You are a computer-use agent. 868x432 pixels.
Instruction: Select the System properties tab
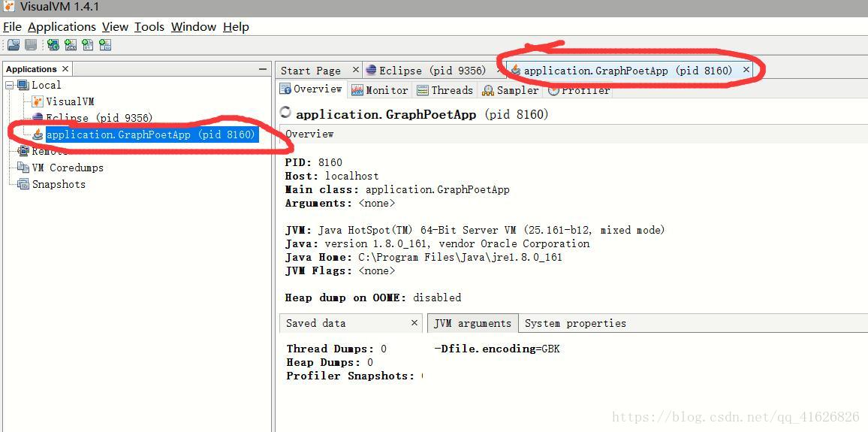[x=575, y=324]
